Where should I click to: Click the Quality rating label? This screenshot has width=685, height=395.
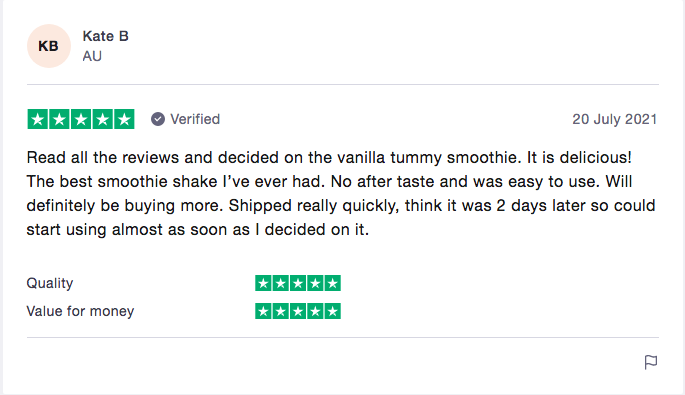[50, 283]
